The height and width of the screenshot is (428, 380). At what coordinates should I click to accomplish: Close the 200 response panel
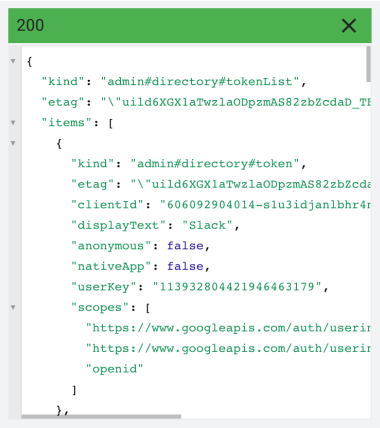349,26
